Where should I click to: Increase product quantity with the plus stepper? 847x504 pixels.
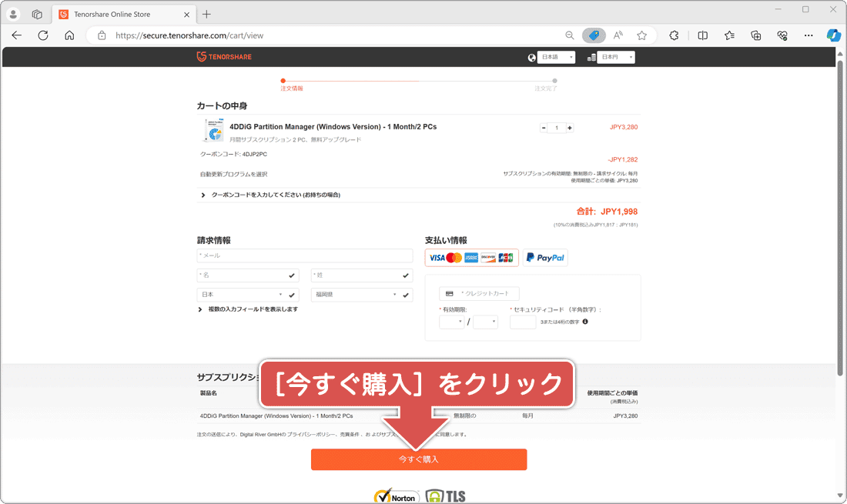click(569, 127)
